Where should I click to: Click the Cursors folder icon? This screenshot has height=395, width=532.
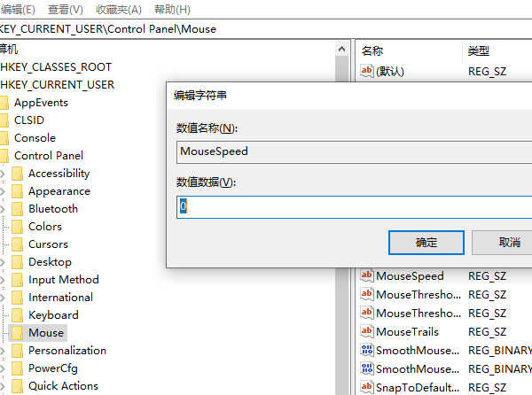pos(16,244)
